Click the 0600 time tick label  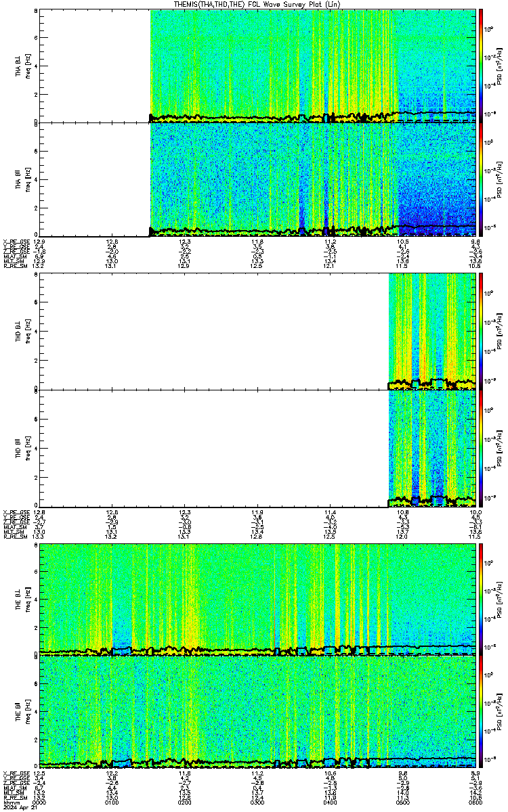[475, 803]
